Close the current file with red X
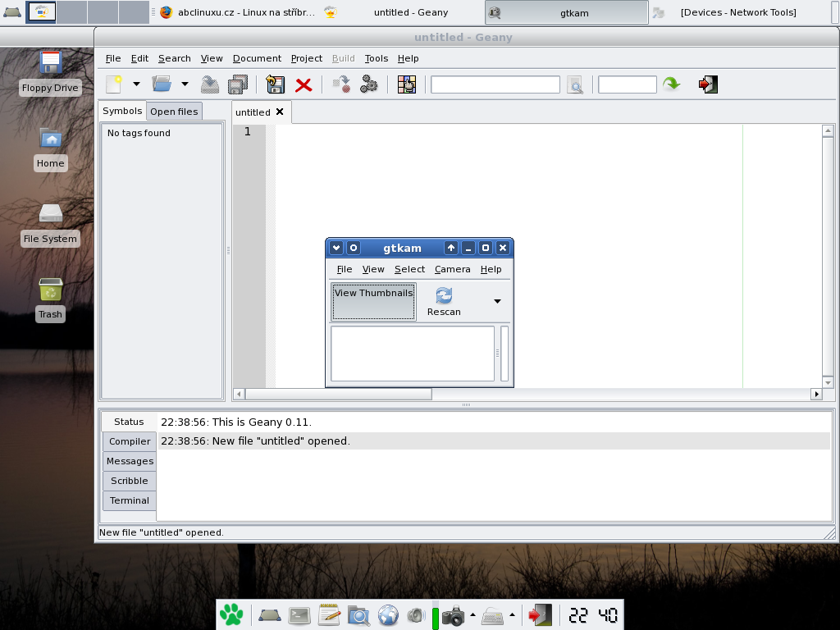The width and height of the screenshot is (840, 630). (x=304, y=84)
